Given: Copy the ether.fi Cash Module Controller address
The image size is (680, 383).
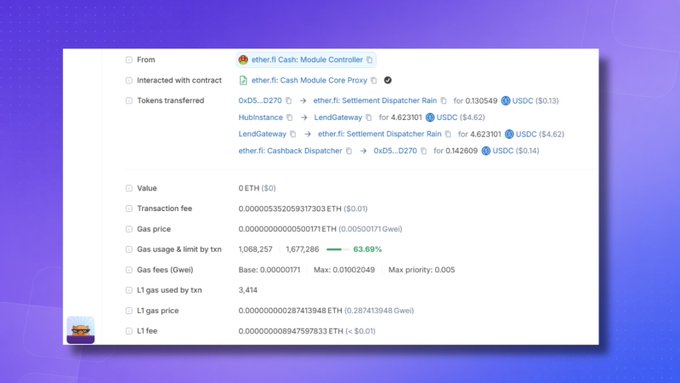Looking at the screenshot, I should [x=369, y=60].
